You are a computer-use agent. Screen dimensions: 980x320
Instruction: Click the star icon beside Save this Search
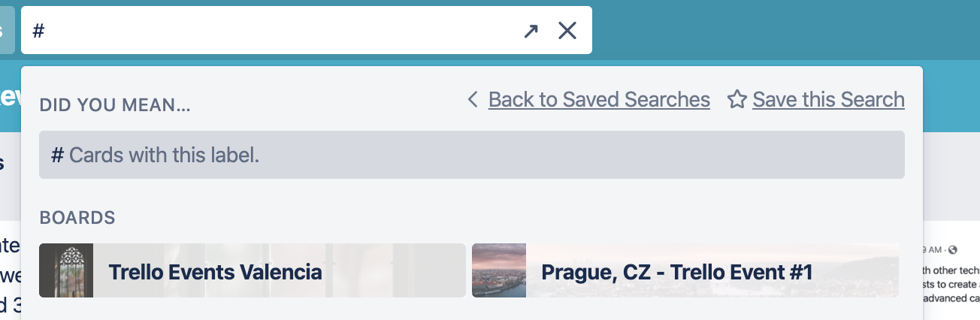pyautogui.click(x=737, y=100)
